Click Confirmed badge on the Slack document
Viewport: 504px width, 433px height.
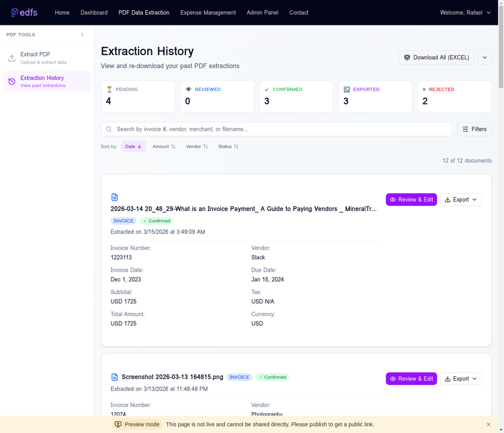click(x=157, y=221)
